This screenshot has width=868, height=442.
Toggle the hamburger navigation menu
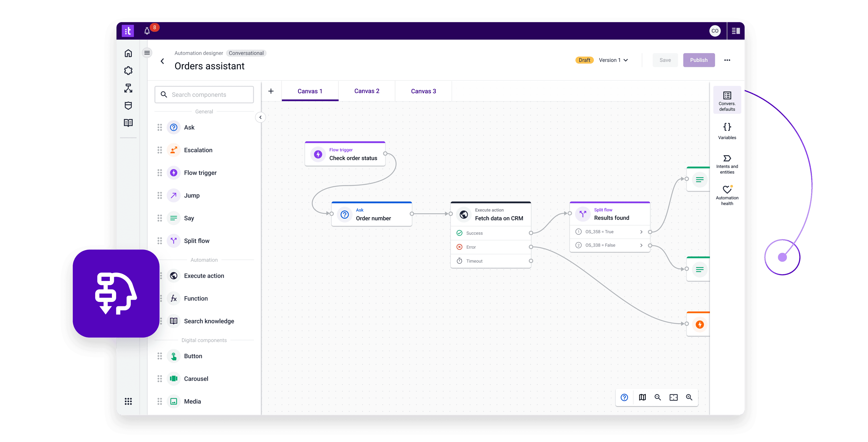click(x=147, y=53)
